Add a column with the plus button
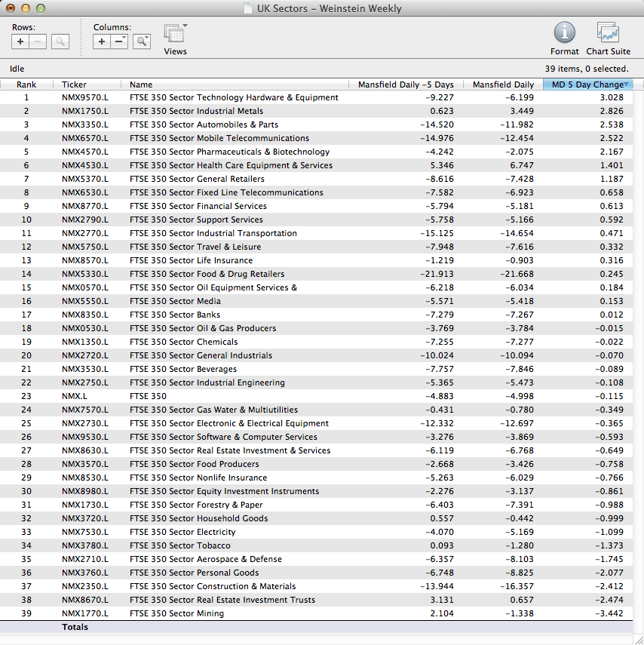 coord(102,41)
